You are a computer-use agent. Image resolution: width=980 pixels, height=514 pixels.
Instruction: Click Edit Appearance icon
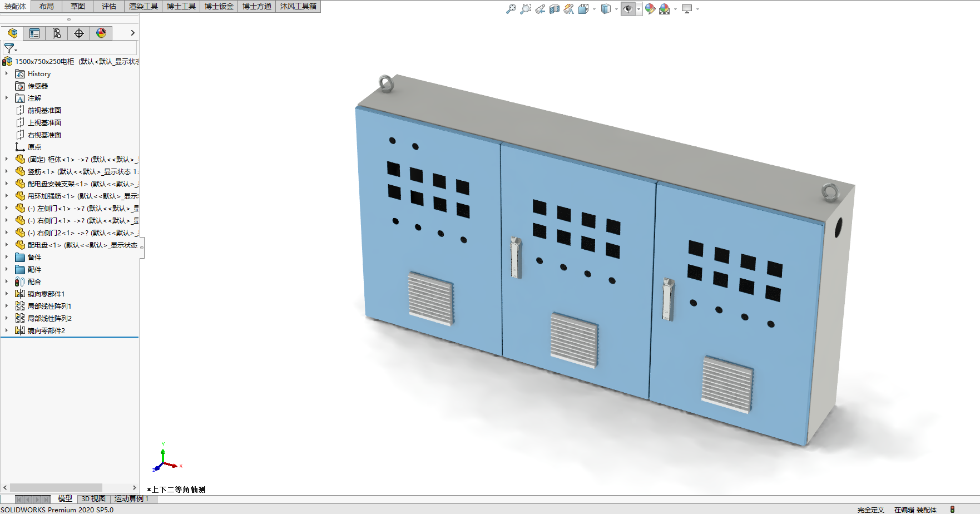(x=650, y=9)
